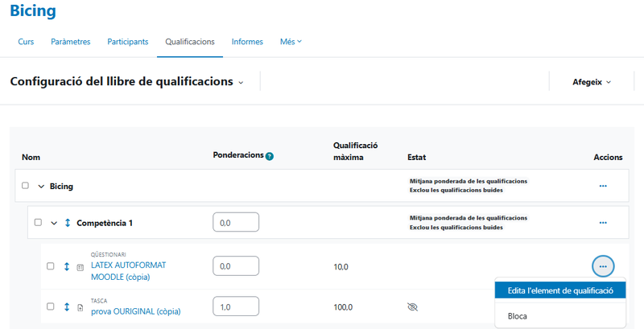Check the LATEX AUTOFORMAT MOODLE row checkbox
Image resolution: width=644 pixels, height=329 pixels.
point(50,266)
